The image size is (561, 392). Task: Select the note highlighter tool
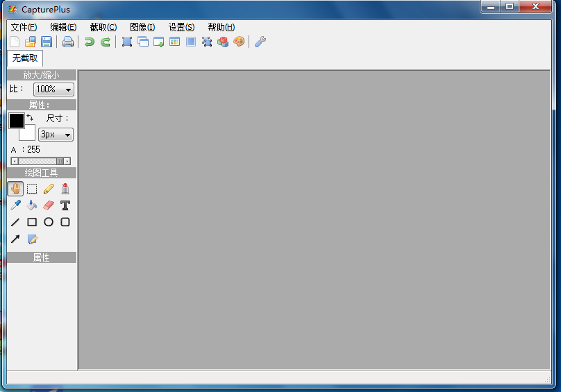[x=32, y=239]
